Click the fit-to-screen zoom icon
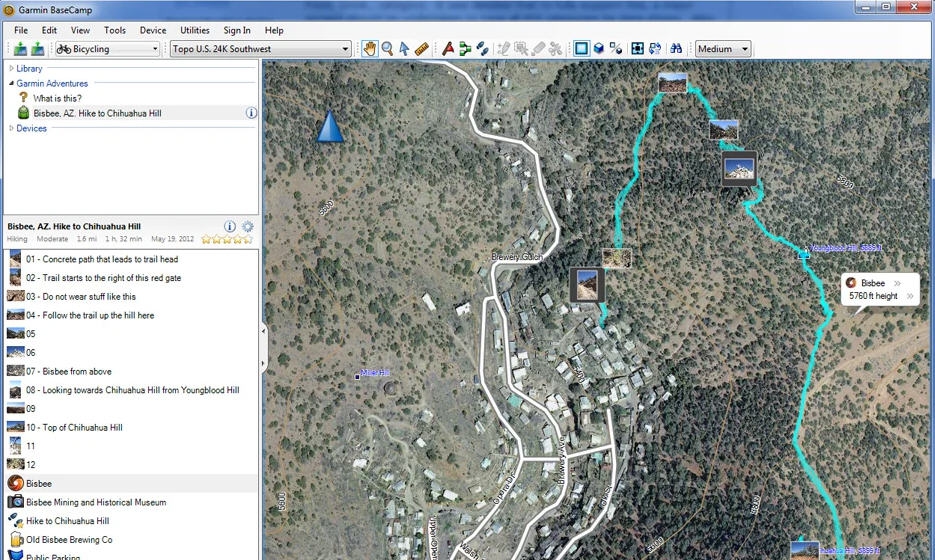Viewport: 935px width, 560px height. (637, 49)
